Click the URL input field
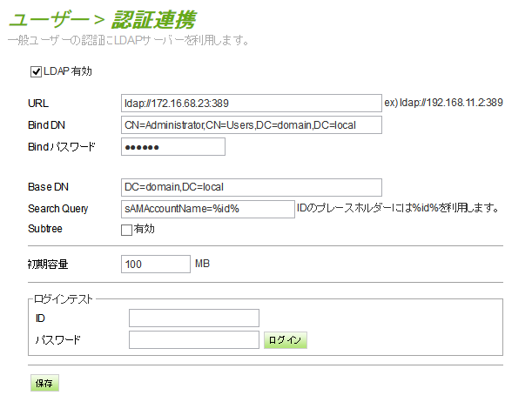The image size is (532, 402). 252,104
